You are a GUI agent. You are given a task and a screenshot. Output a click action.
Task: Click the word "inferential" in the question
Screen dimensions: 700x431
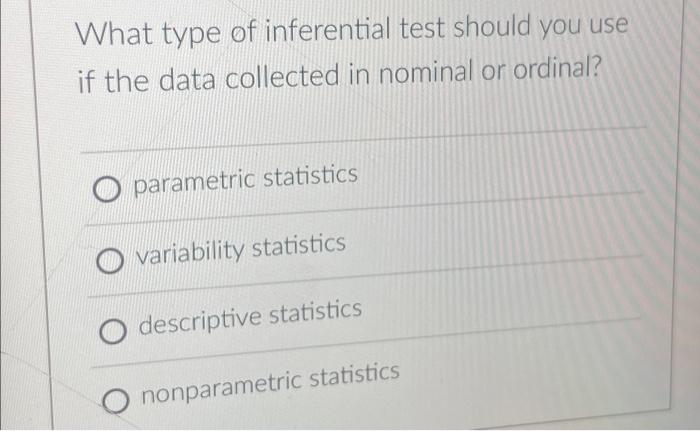coord(328,29)
